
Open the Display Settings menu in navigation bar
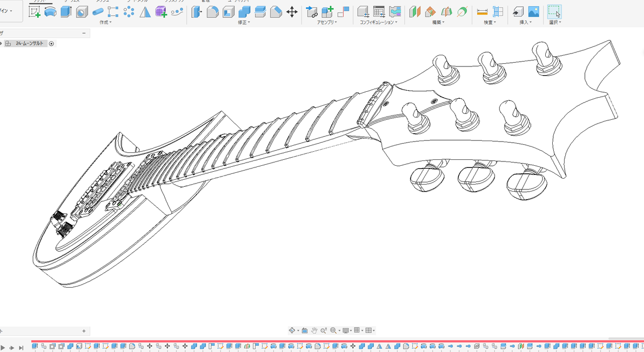[347, 331]
